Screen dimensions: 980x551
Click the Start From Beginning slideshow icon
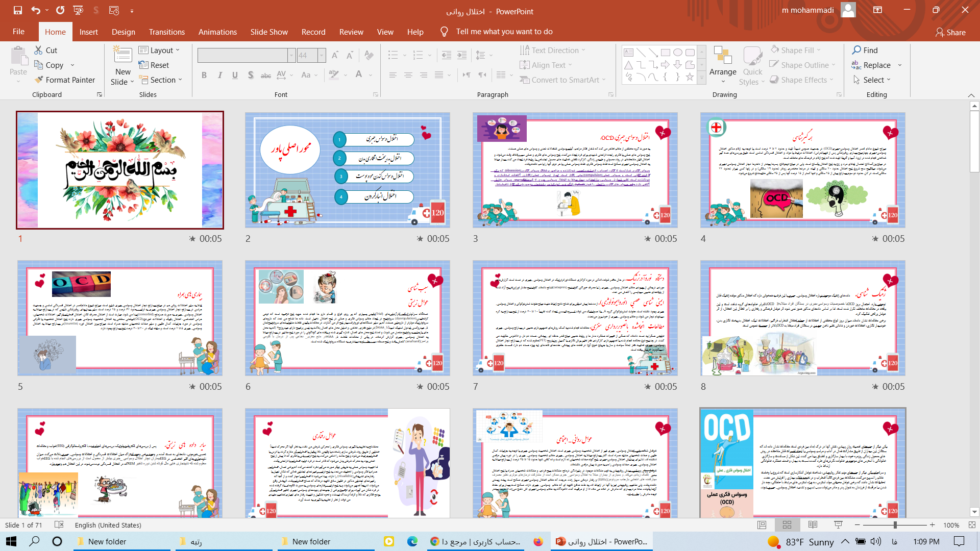(78, 10)
